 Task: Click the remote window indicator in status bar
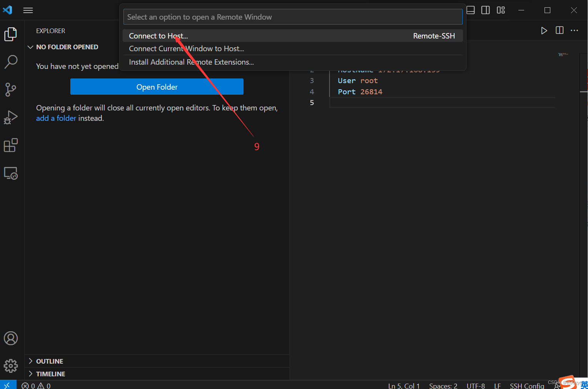(8, 385)
